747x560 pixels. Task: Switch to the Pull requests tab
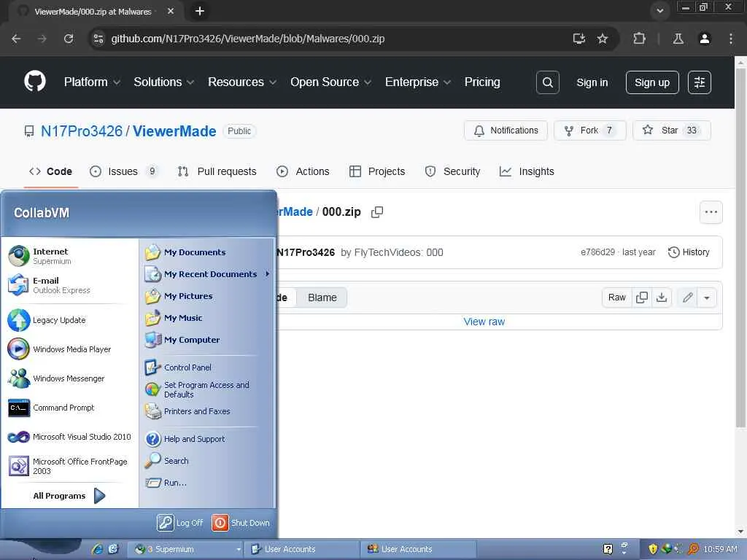pyautogui.click(x=217, y=171)
